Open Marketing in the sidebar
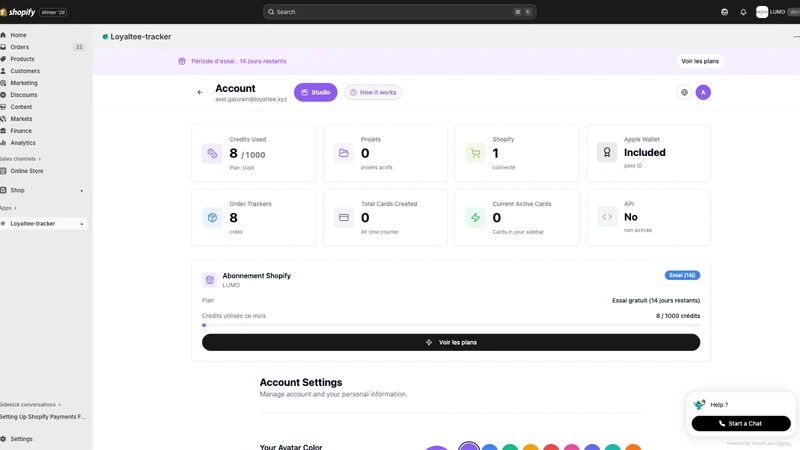The height and width of the screenshot is (450, 800). coord(23,83)
